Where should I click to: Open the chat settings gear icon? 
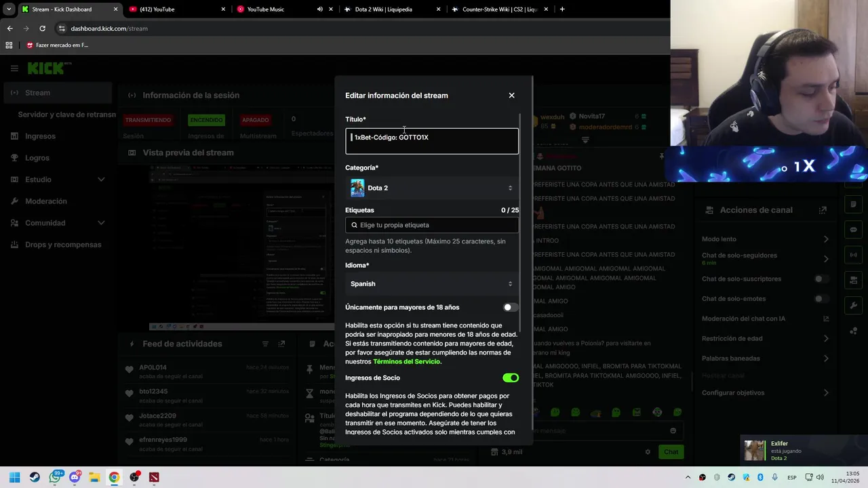648,452
